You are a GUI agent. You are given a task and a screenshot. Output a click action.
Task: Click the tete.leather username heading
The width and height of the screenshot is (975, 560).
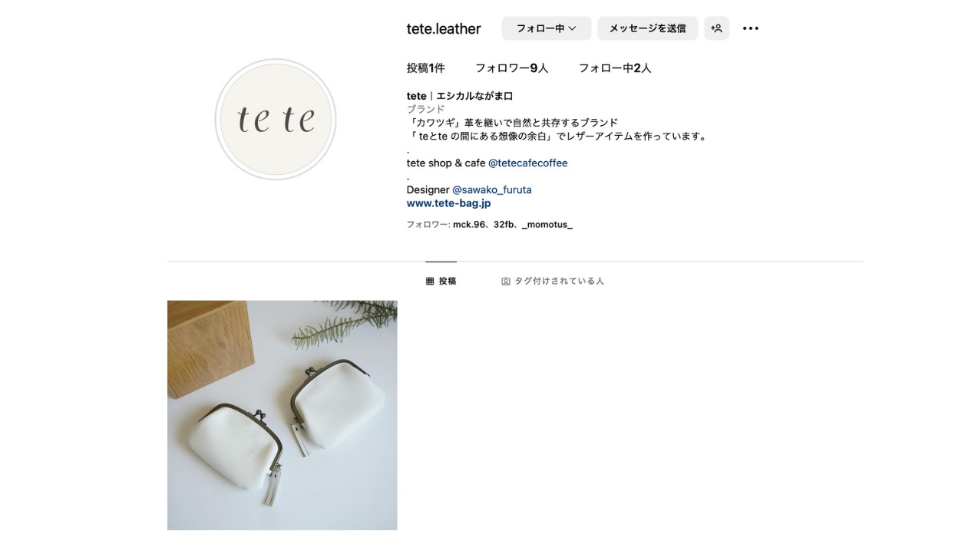(444, 29)
